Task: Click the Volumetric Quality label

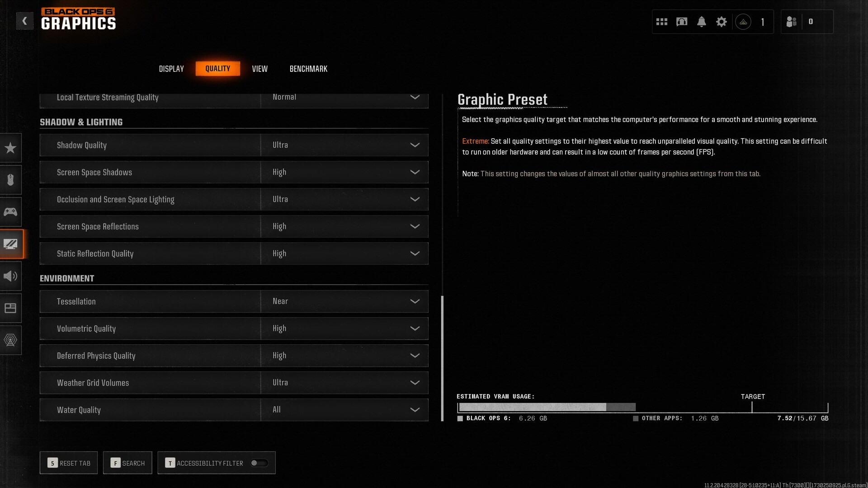Action: click(x=86, y=328)
